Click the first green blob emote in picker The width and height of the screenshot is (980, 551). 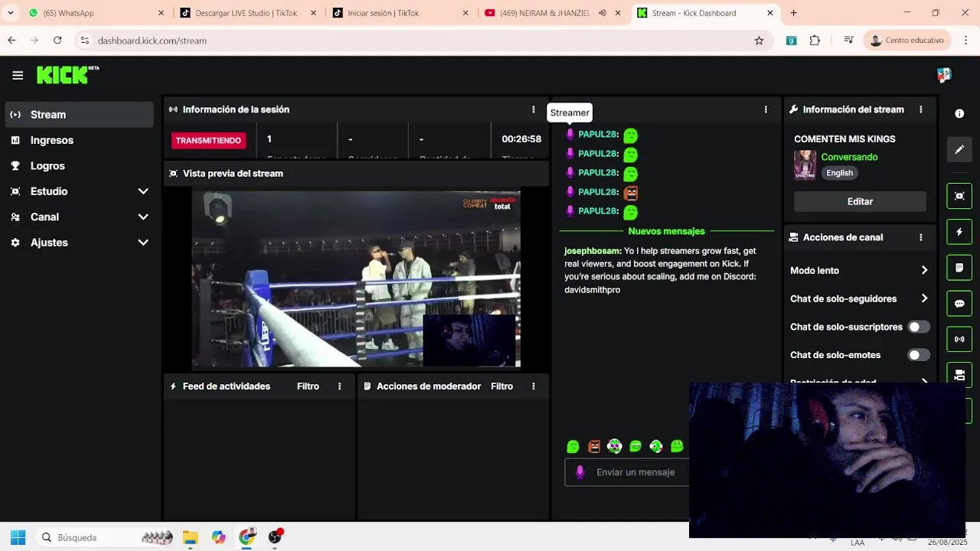[x=573, y=446]
